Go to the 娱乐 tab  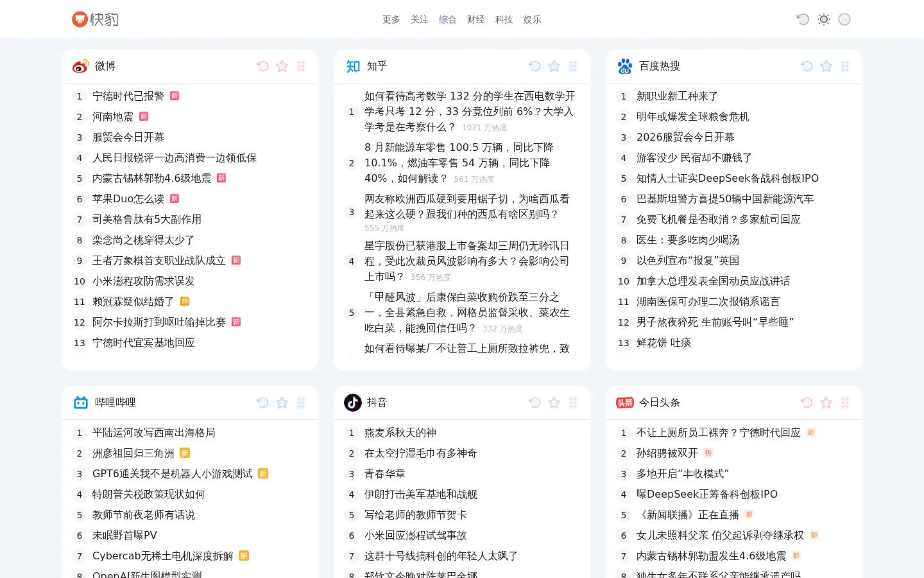(x=533, y=20)
